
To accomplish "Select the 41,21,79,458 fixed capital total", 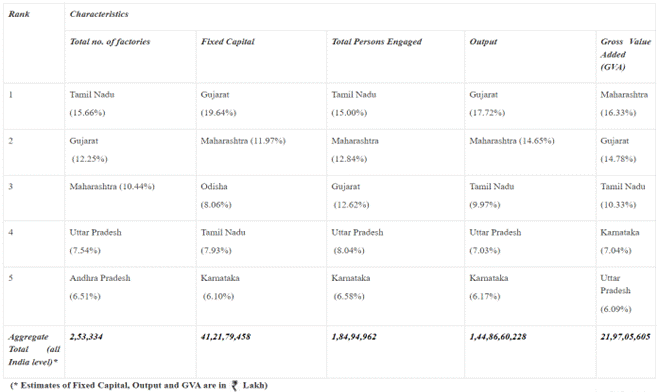I will pos(226,337).
